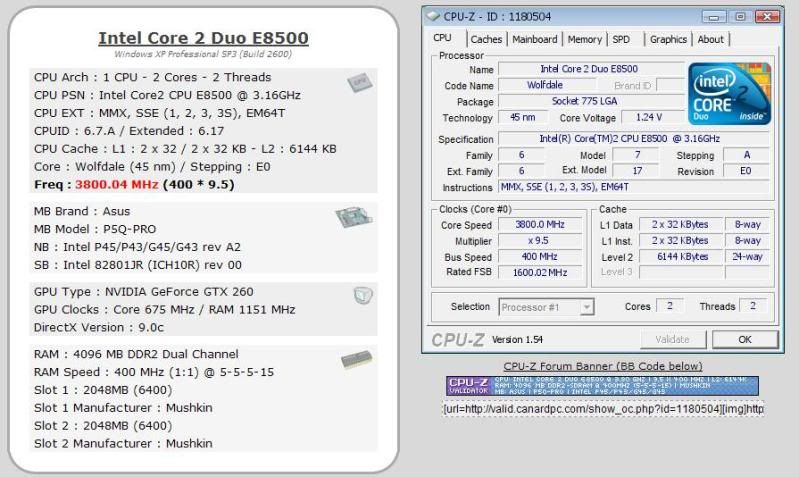Viewport: 799px width, 477px height.
Task: Open the About tab
Action: point(710,39)
